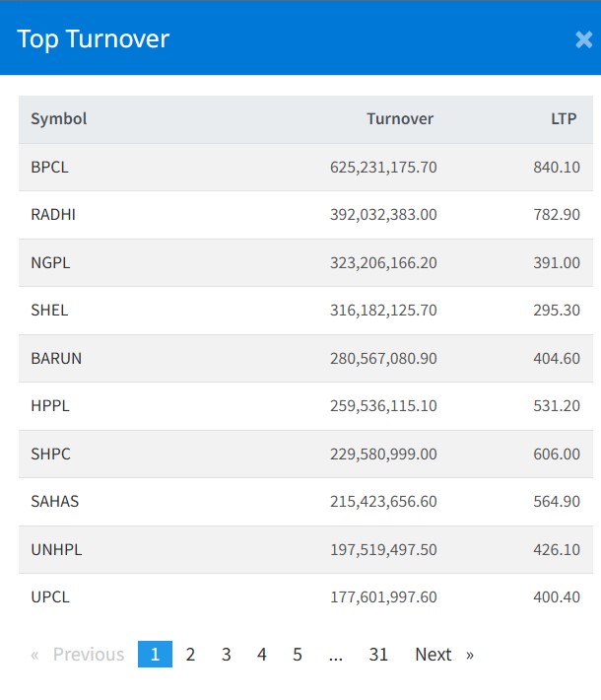Jump to page 5 of turnover list
601x700 pixels.
coord(297,655)
